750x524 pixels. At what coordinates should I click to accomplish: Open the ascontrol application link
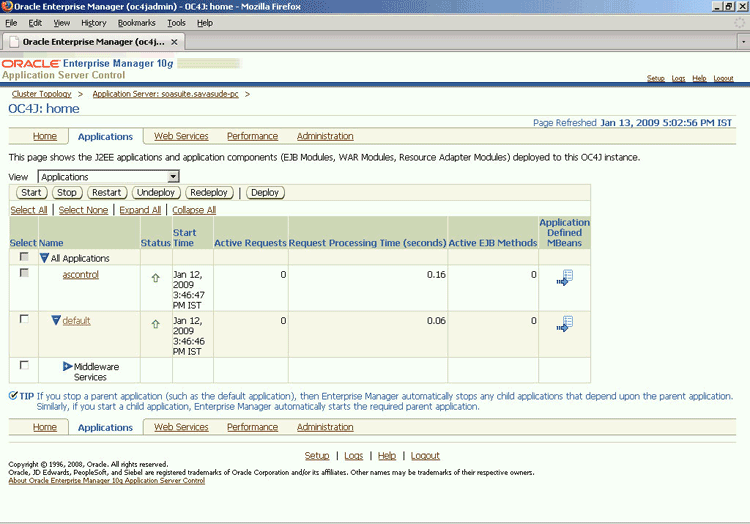tap(80, 275)
